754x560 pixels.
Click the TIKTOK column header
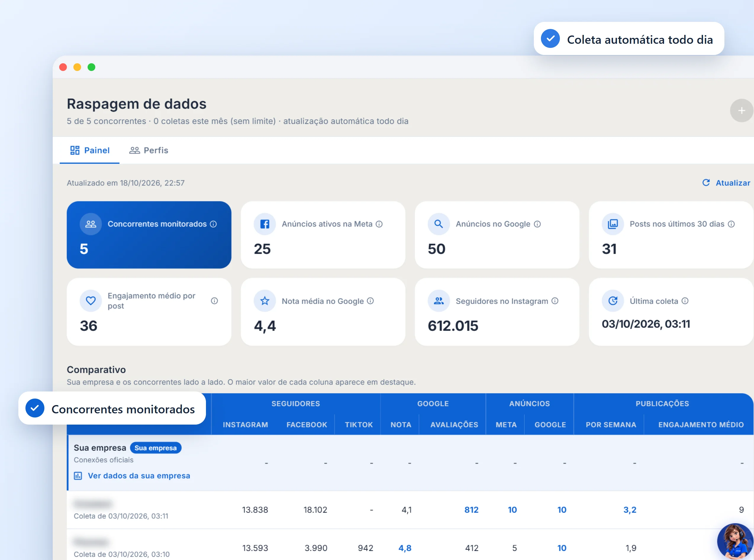click(x=359, y=424)
